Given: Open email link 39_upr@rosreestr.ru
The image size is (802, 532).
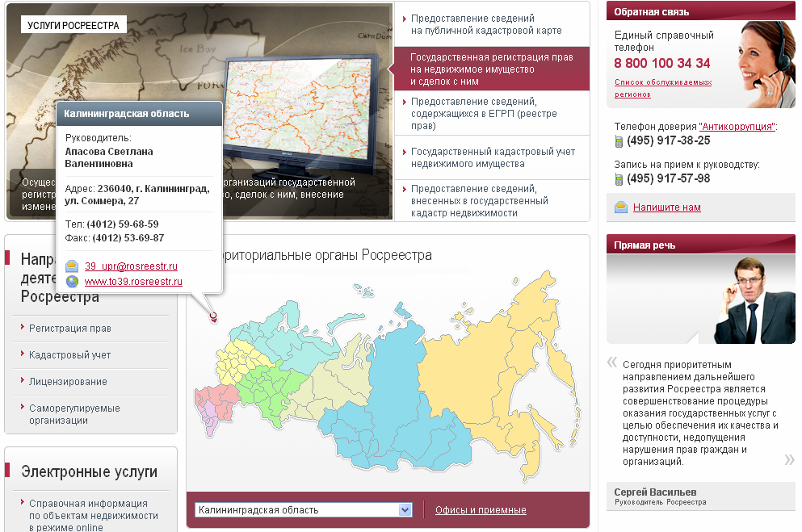Looking at the screenshot, I should [x=131, y=266].
